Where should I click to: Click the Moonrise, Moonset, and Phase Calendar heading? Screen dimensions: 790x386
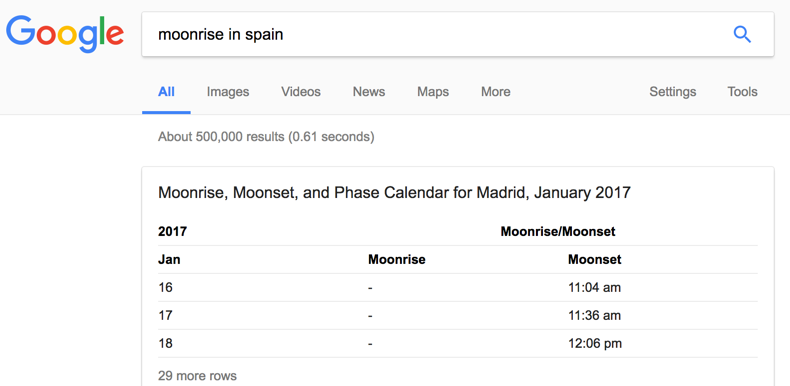394,192
